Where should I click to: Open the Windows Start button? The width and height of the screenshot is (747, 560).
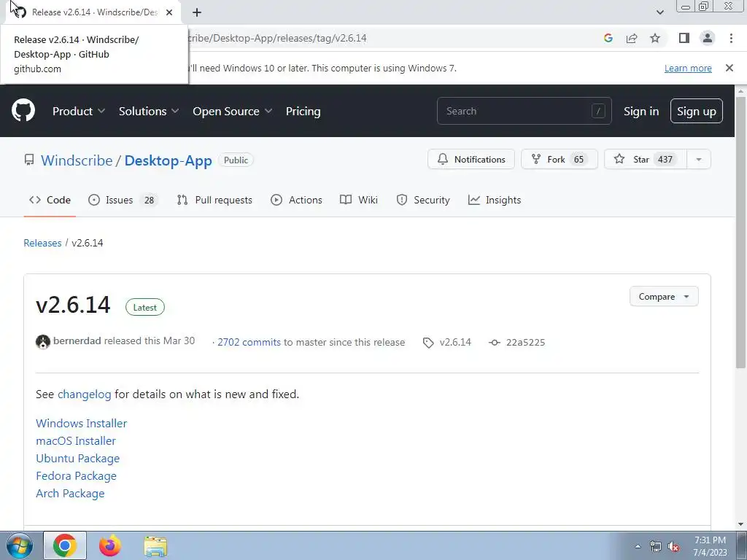click(x=19, y=545)
